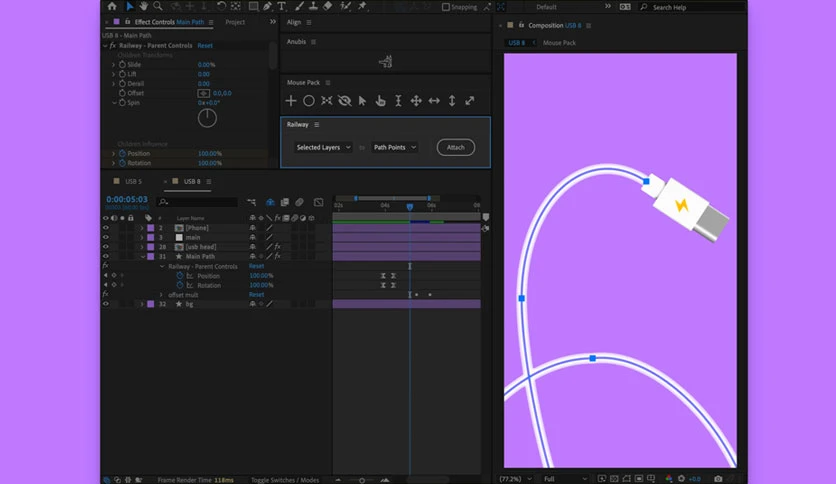The image size is (836, 484).
Task: Open the viewer resolution dropdown showing Full
Action: [565, 479]
